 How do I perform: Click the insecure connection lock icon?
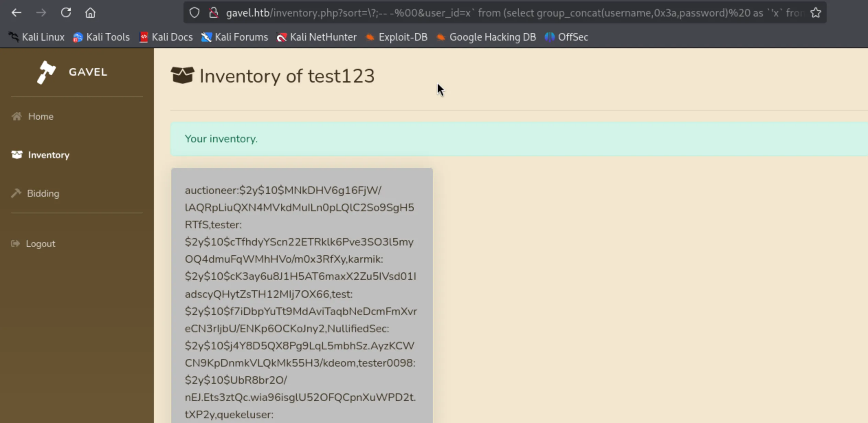tap(214, 13)
